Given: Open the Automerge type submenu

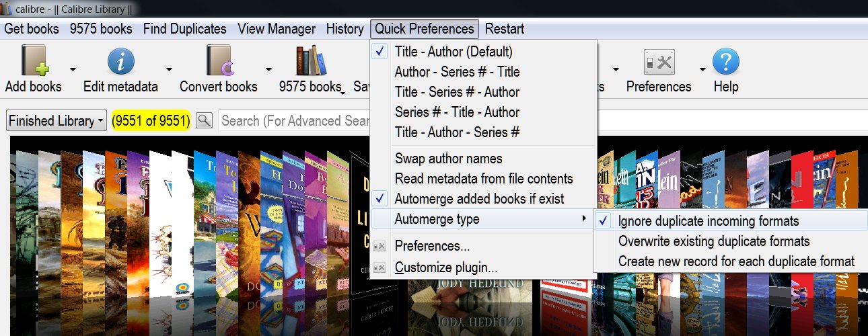Looking at the screenshot, I should [x=483, y=219].
